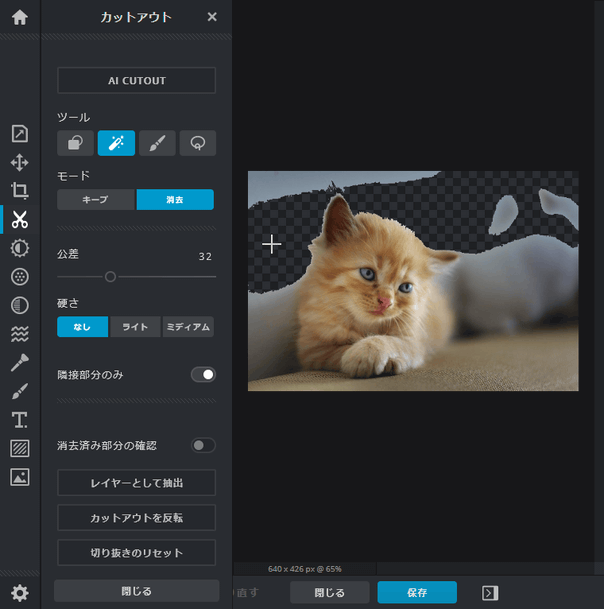Toggle 隣接部分のみ switch
The height and width of the screenshot is (609, 604).
[203, 375]
